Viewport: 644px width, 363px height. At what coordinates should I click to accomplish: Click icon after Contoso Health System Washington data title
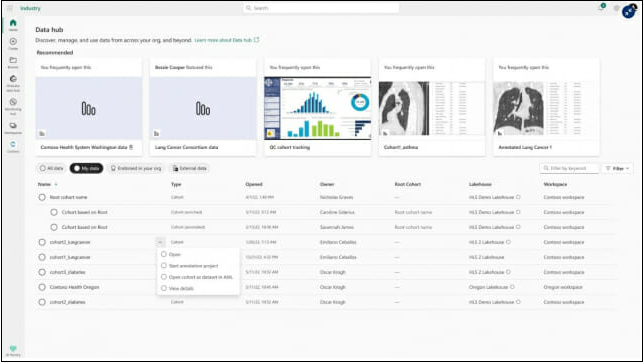pos(131,147)
